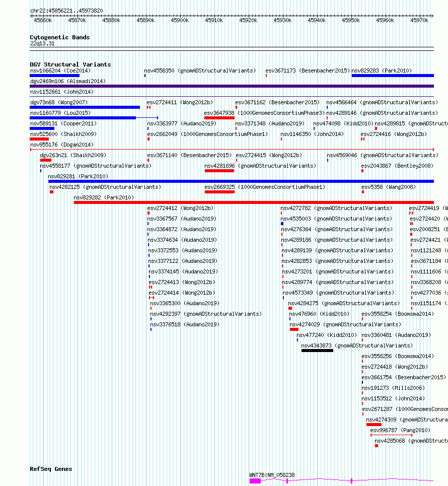Select the dgv2469n106 (Alsmadi2014) purple bar

[232, 86]
